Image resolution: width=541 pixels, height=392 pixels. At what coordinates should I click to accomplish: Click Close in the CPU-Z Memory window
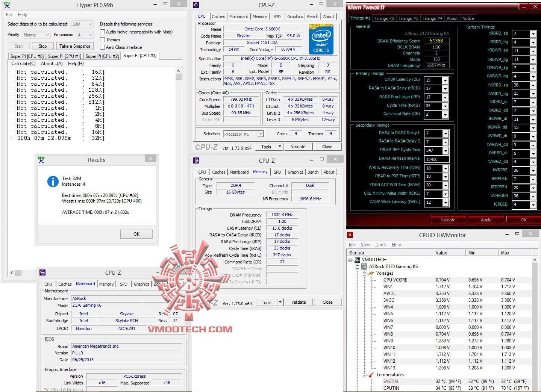(327, 302)
